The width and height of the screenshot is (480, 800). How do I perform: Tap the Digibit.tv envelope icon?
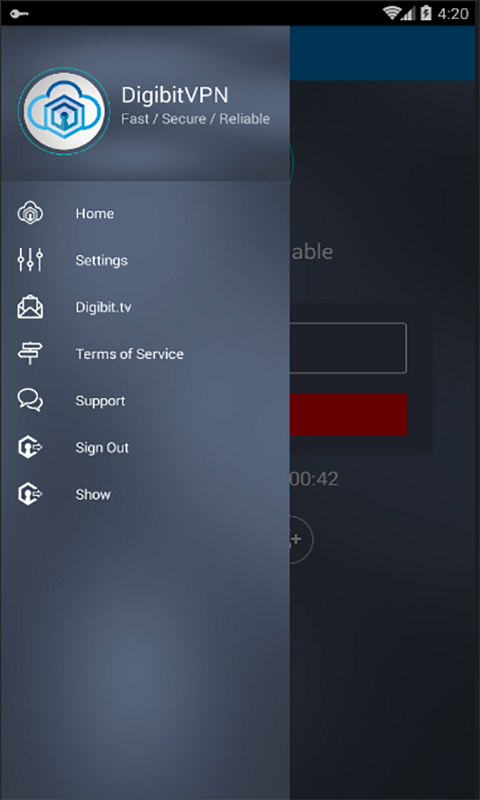point(30,307)
